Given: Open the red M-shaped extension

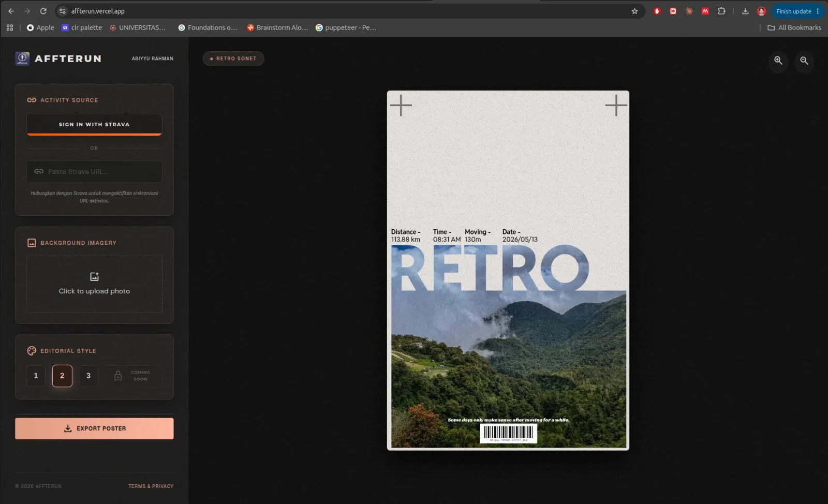Looking at the screenshot, I should tap(705, 11).
